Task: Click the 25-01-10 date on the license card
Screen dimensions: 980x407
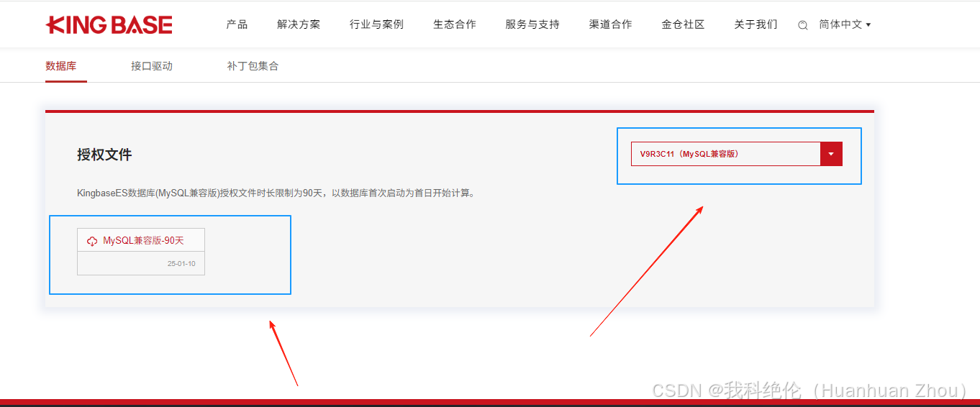Action: (181, 264)
